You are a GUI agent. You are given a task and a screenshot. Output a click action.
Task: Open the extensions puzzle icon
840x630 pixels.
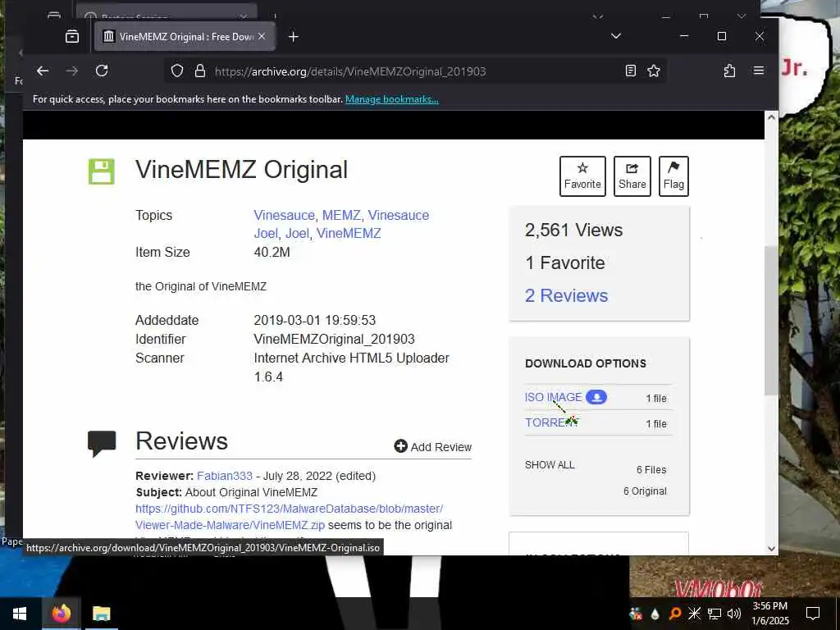(729, 71)
